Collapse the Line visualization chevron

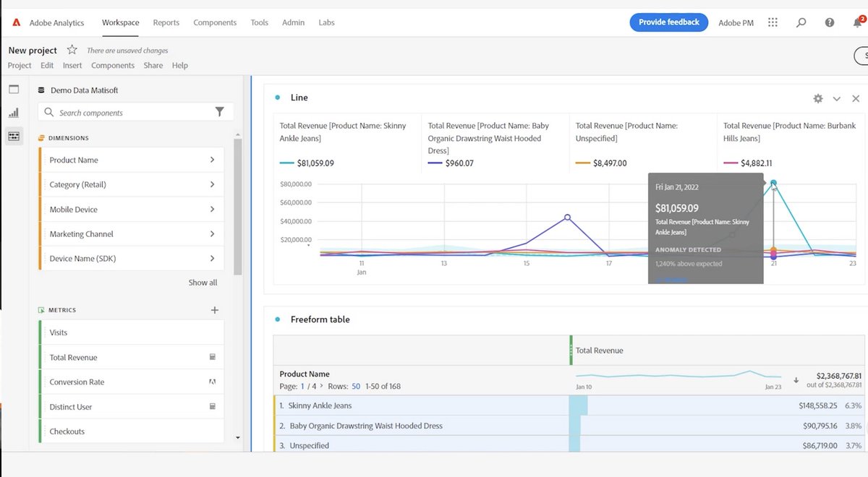click(x=837, y=98)
